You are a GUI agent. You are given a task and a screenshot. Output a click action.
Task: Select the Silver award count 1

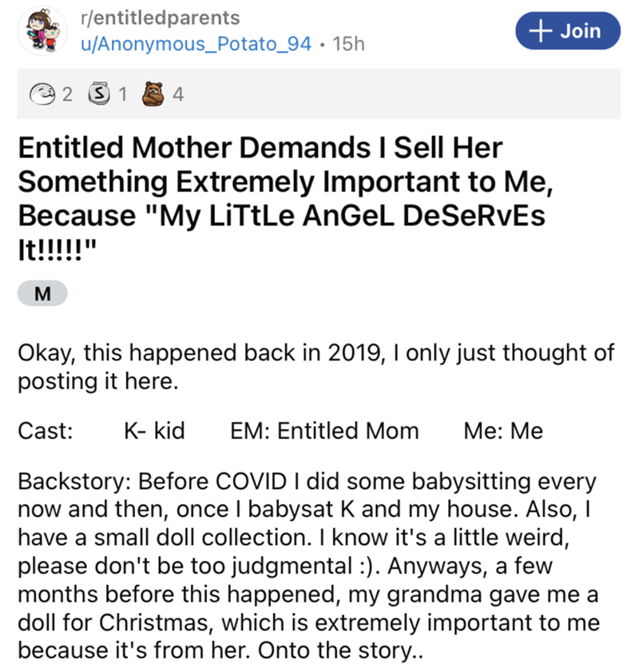tap(122, 94)
